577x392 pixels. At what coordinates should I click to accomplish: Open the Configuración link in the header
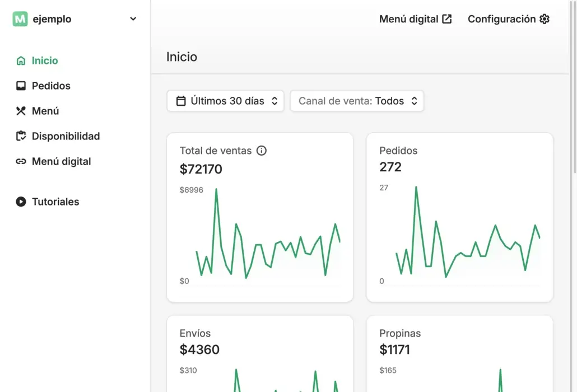pyautogui.click(x=501, y=19)
